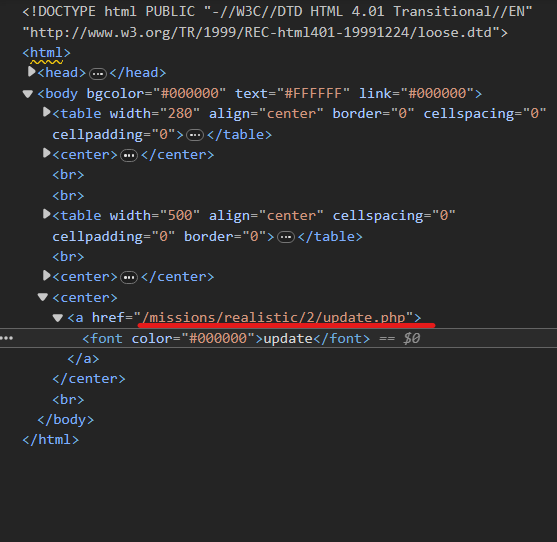Viewport: 557px width, 542px height.
Task: Click ellipsis badge of table width 280
Action: pos(195,135)
